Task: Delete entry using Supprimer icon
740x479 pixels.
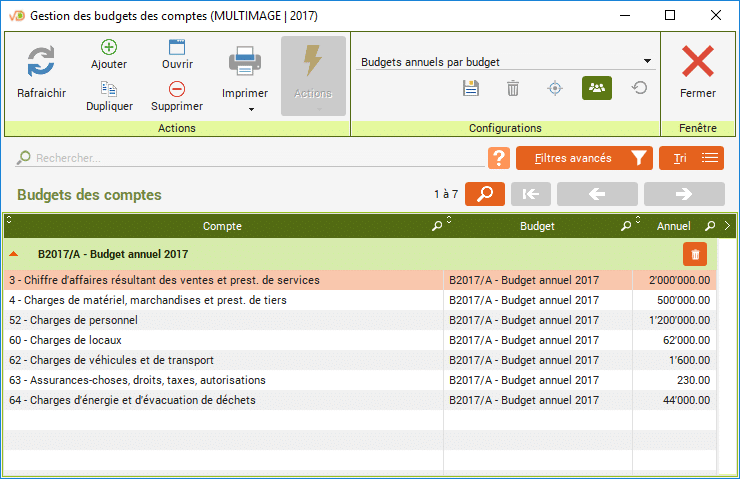Action: point(177,90)
